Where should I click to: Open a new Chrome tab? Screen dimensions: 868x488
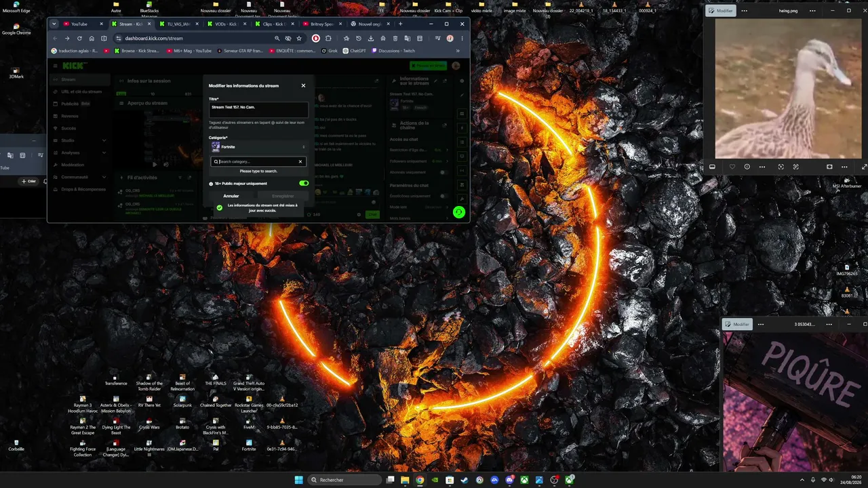pos(401,24)
